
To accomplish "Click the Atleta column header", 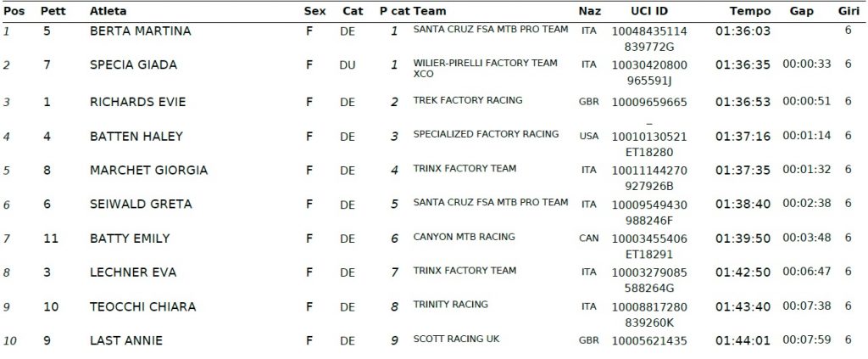I will pyautogui.click(x=108, y=11).
